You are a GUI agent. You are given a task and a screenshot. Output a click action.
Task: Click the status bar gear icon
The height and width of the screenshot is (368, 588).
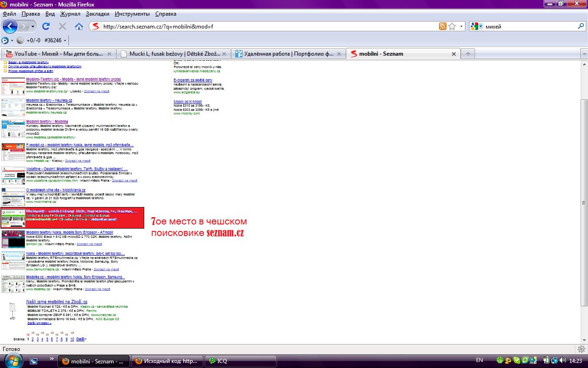[x=581, y=349]
